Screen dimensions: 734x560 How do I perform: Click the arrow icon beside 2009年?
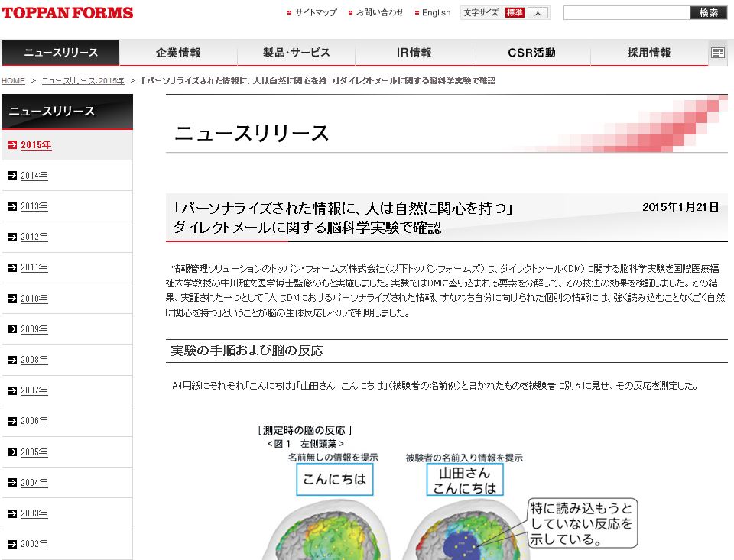coord(13,329)
